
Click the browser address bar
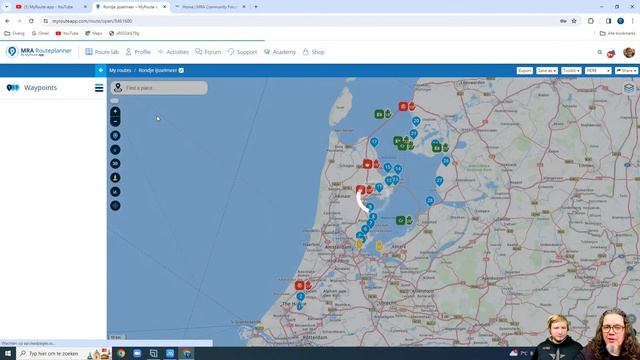point(302,21)
